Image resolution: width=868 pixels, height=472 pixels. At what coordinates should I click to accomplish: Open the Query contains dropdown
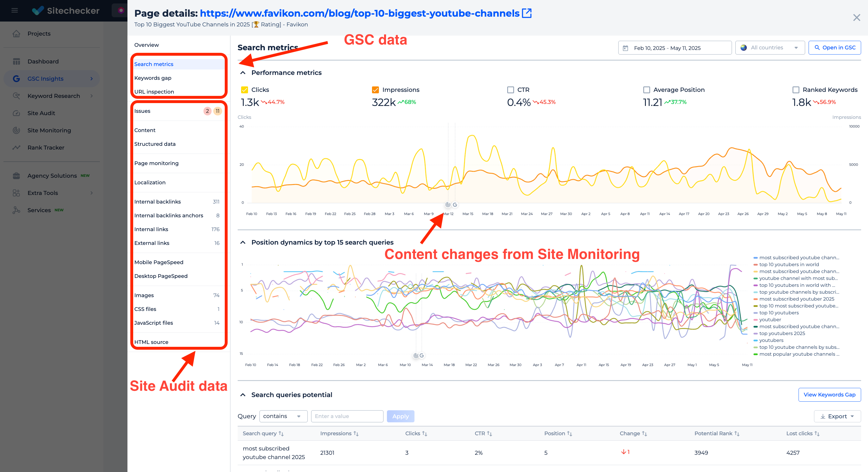(283, 416)
